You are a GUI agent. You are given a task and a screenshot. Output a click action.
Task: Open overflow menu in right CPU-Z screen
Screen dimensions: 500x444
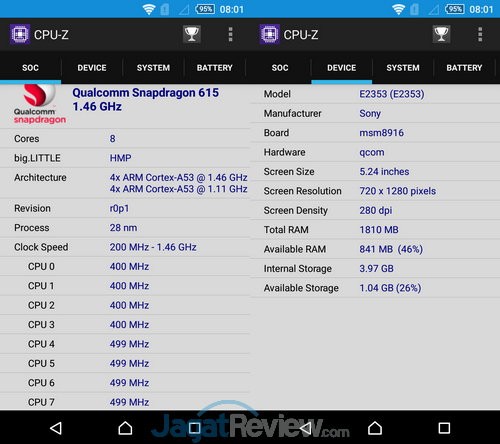pyautogui.click(x=480, y=34)
